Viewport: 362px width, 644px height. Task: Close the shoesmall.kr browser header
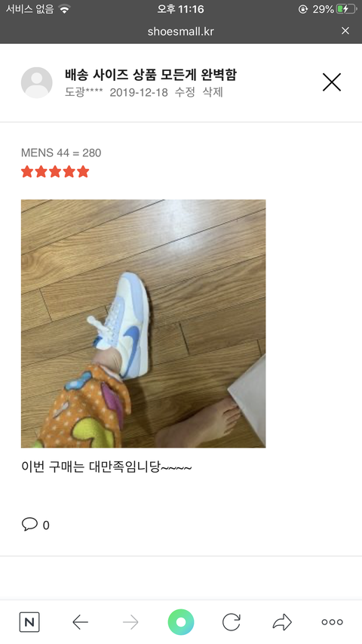345,31
